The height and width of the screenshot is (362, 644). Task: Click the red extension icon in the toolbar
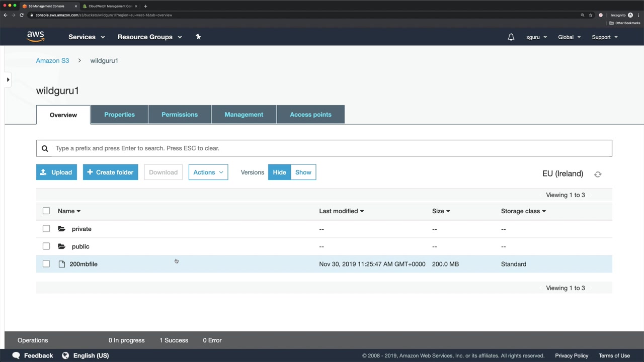point(601,15)
